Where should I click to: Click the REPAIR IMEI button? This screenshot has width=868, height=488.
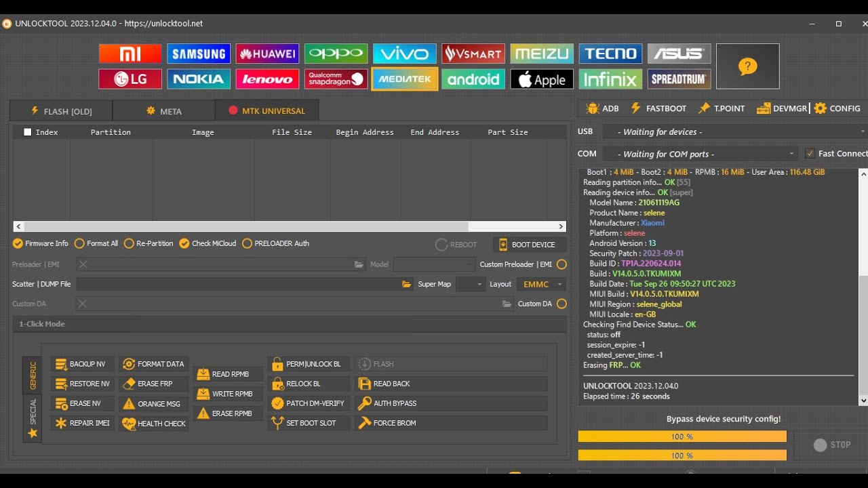pyautogui.click(x=82, y=423)
